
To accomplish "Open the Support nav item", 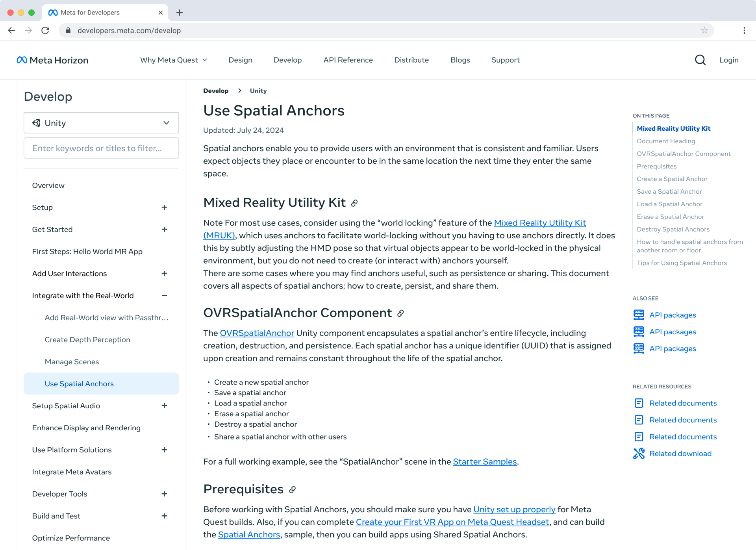I will click(x=506, y=60).
